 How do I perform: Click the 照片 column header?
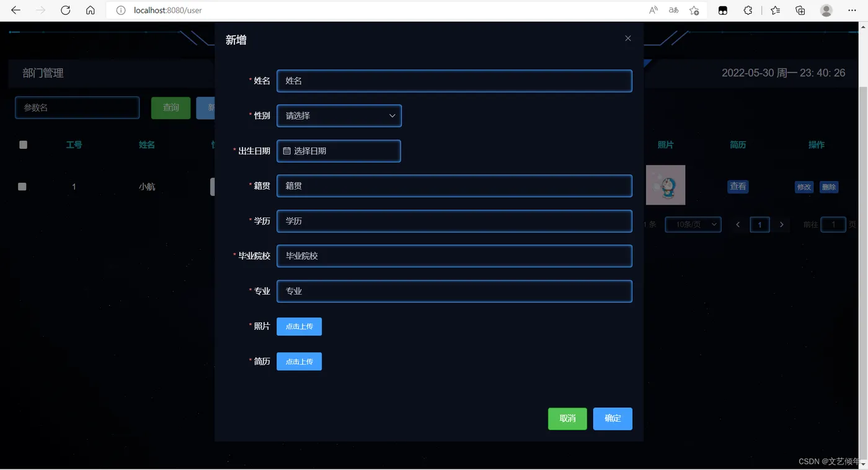[x=666, y=144]
